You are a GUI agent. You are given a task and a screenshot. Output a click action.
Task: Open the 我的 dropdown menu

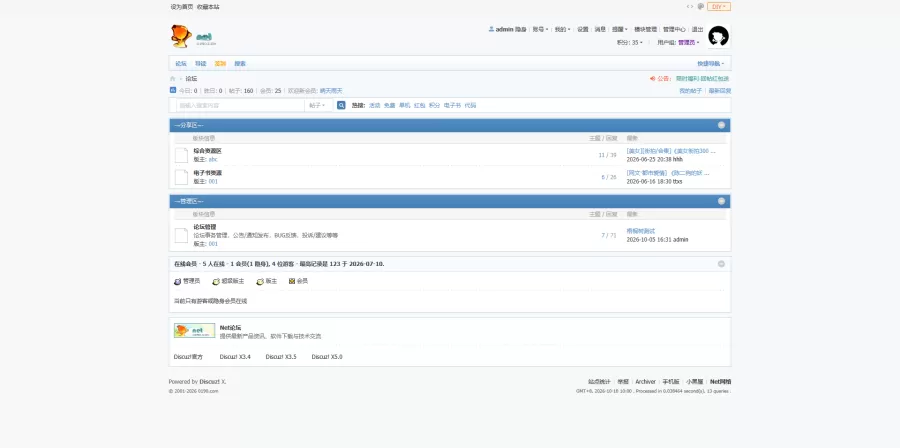562,29
